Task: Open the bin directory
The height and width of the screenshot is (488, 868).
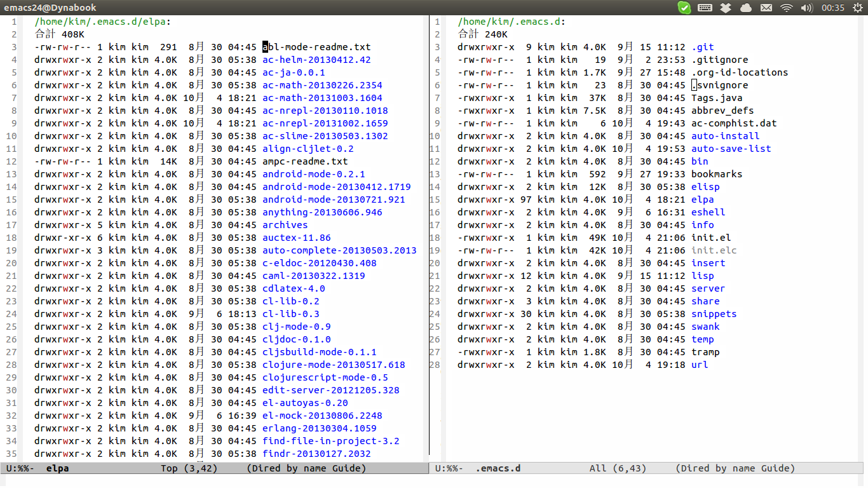Action: point(700,161)
